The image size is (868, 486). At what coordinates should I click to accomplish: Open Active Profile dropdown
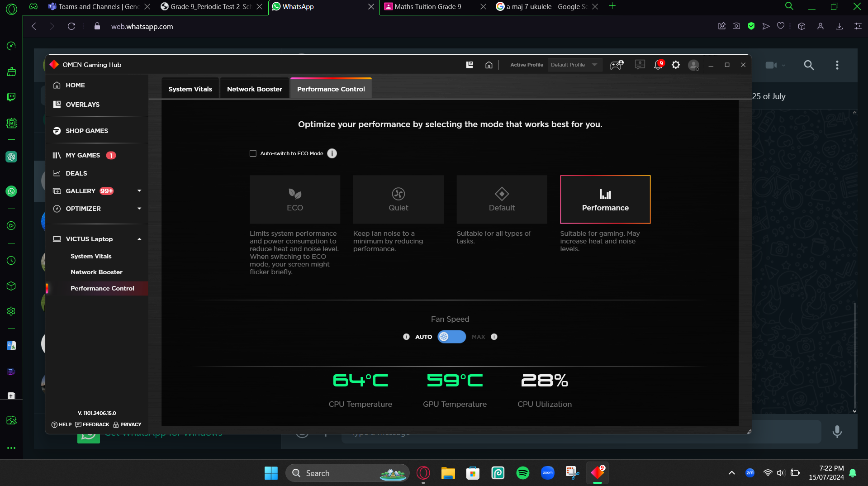(x=574, y=65)
